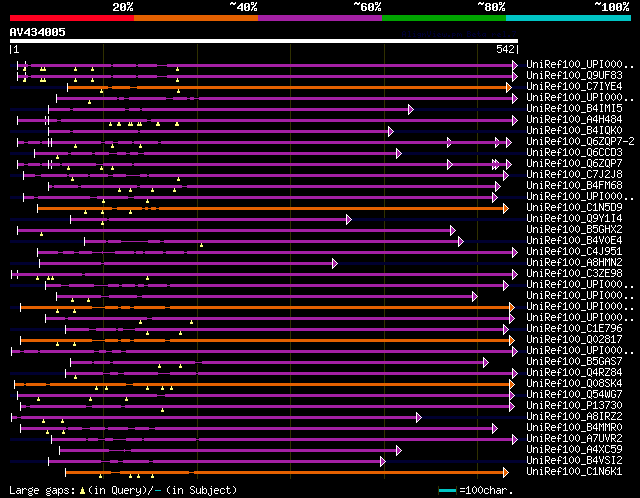Viewport: 640px width, 498px height.
Task: Select the UniRef100_B4V0E4 hit label
Action: click(x=574, y=240)
